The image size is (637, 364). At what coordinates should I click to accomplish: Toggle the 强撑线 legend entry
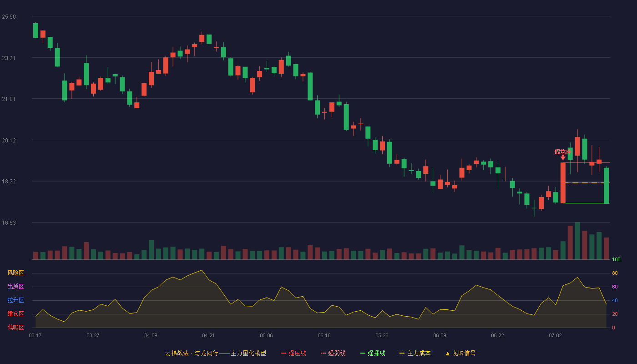pyautogui.click(x=373, y=353)
